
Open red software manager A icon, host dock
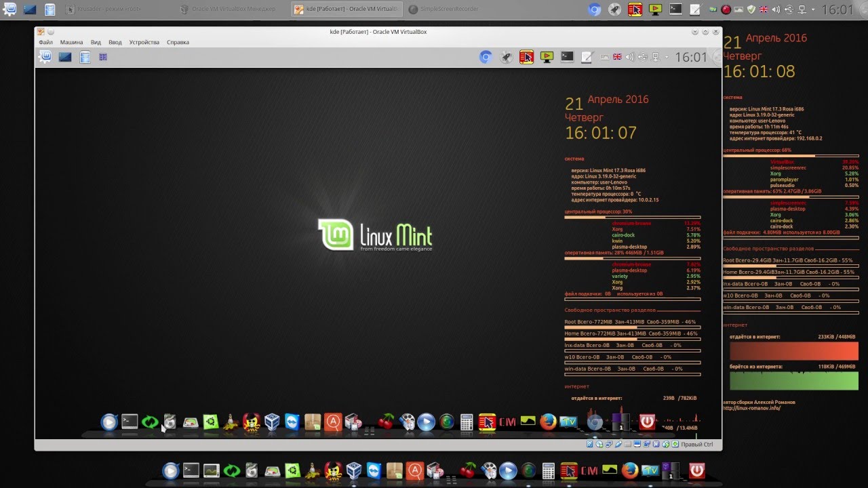tap(414, 470)
